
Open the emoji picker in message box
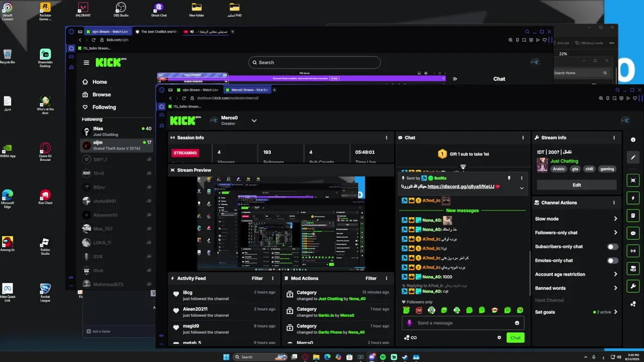517,323
